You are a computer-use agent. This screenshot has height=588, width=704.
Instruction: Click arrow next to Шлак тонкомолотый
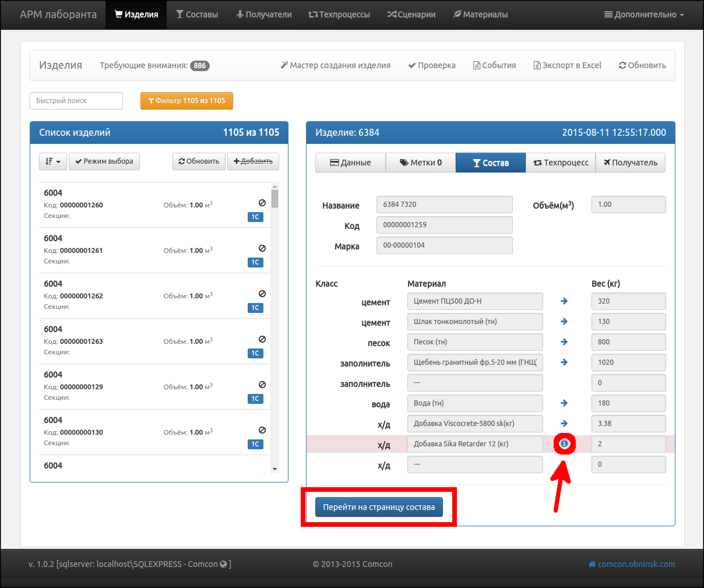(x=564, y=322)
